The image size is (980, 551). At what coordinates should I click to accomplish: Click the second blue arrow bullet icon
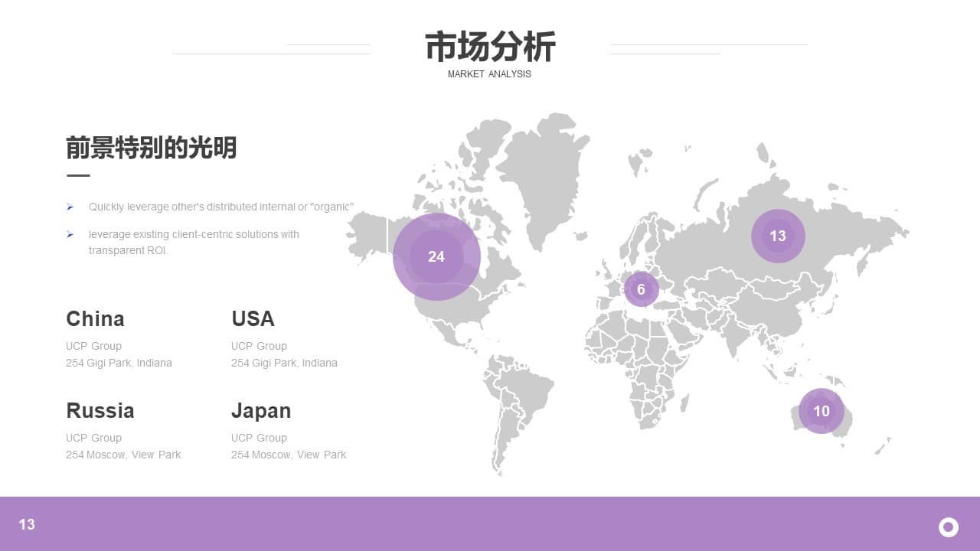[x=70, y=234]
